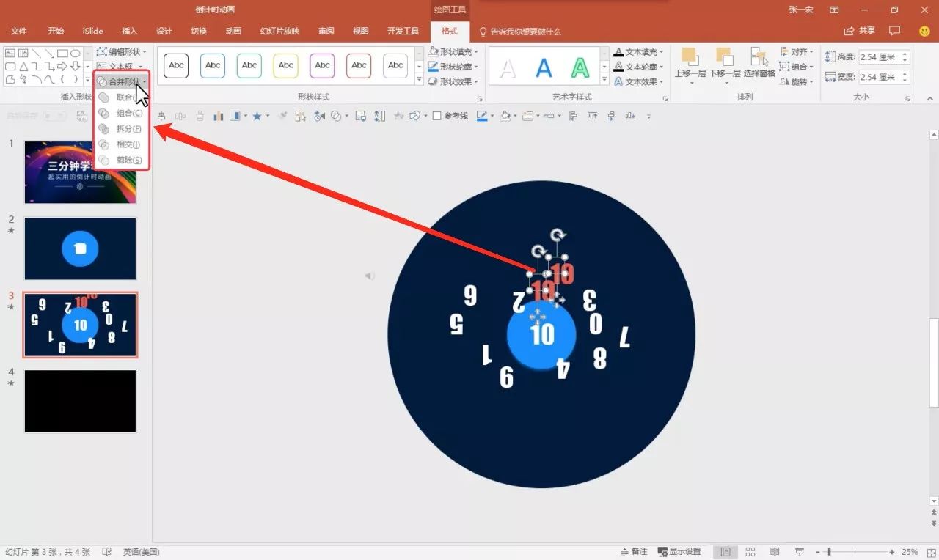Viewport: 939px width, 560px height.
Task: Open 文本效果 text effects dropdown
Action: 639,81
